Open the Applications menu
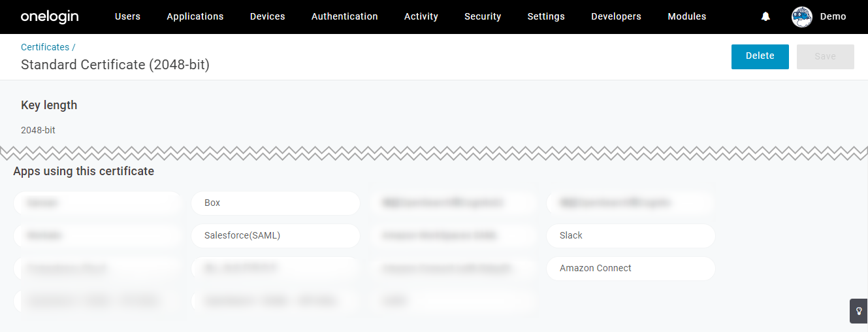Viewport: 868px width, 332px height. click(x=195, y=16)
